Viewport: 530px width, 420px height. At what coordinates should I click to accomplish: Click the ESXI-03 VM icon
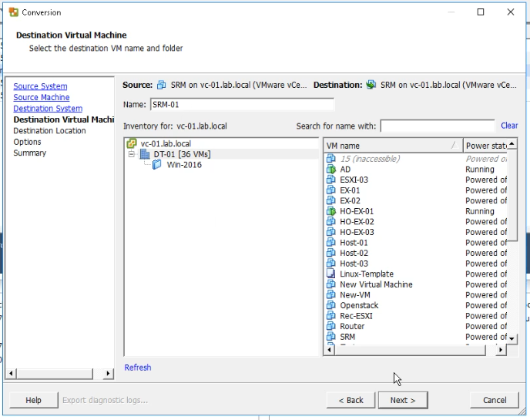331,180
